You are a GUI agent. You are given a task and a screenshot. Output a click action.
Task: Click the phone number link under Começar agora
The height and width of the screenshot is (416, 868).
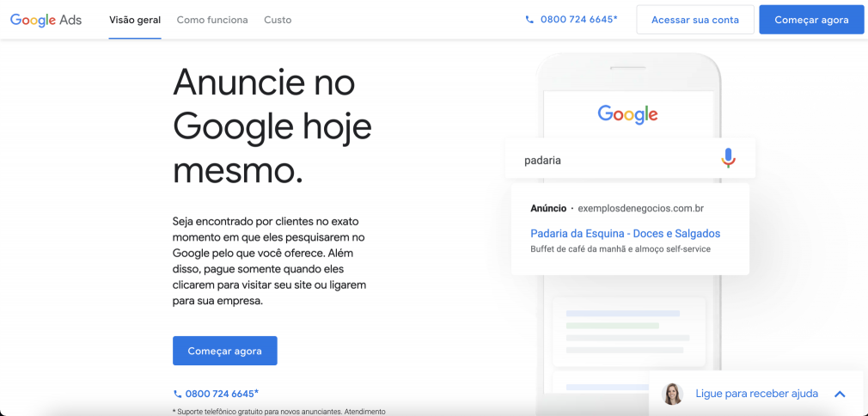[x=216, y=394]
